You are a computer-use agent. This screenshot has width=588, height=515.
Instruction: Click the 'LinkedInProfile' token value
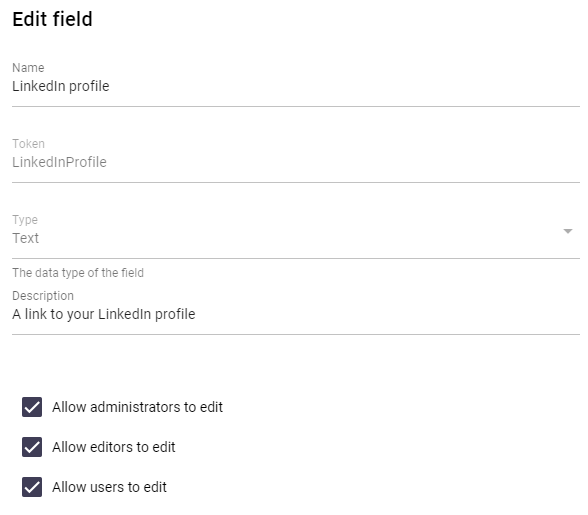(x=59, y=162)
